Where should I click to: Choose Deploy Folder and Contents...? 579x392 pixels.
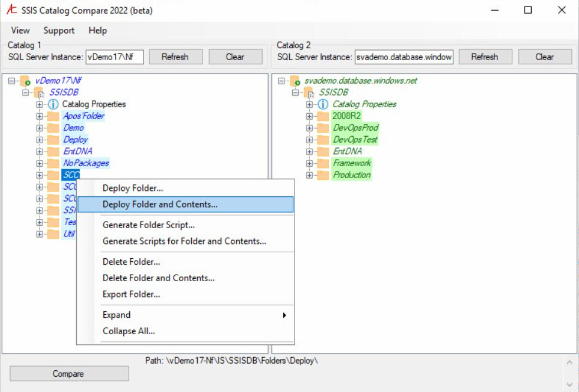(x=185, y=205)
